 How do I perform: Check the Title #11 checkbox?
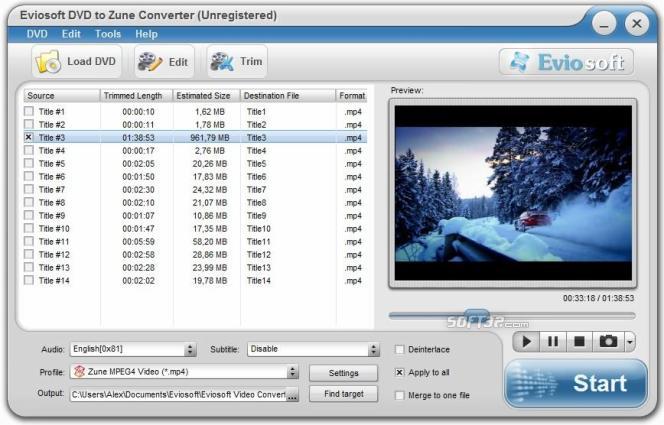pyautogui.click(x=29, y=241)
